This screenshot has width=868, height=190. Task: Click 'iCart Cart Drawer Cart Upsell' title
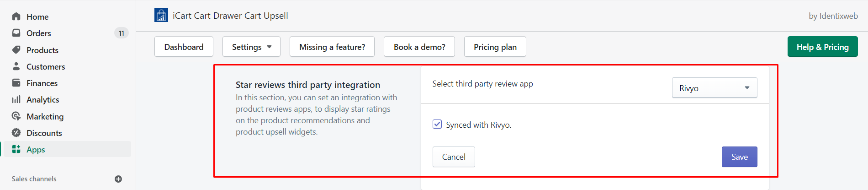(x=230, y=16)
